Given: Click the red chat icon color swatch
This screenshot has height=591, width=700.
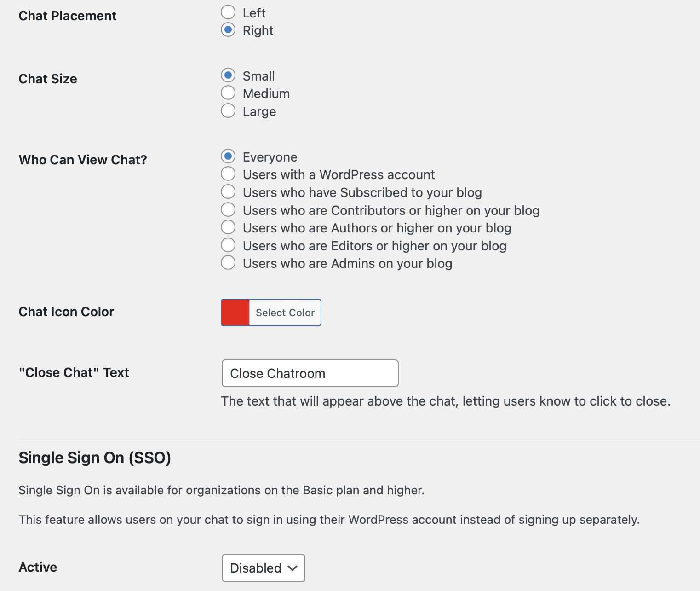Looking at the screenshot, I should click(235, 313).
